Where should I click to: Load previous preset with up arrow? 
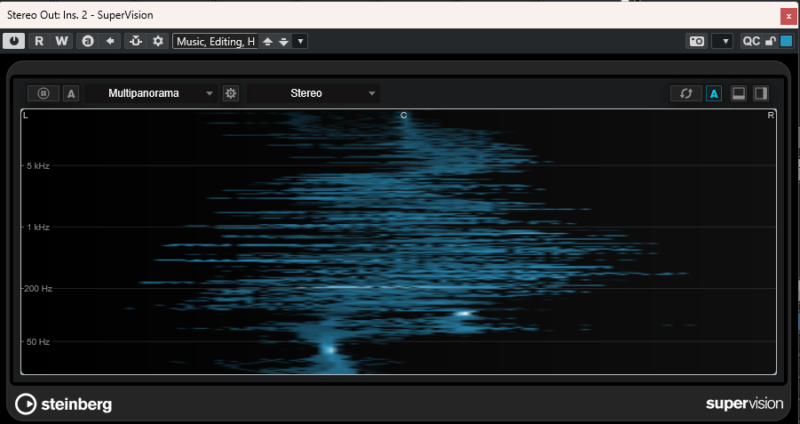(267, 41)
